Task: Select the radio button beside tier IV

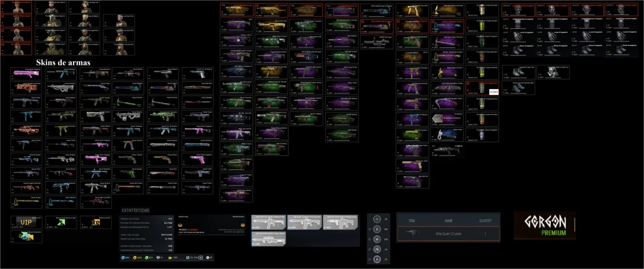Action: [369, 249]
